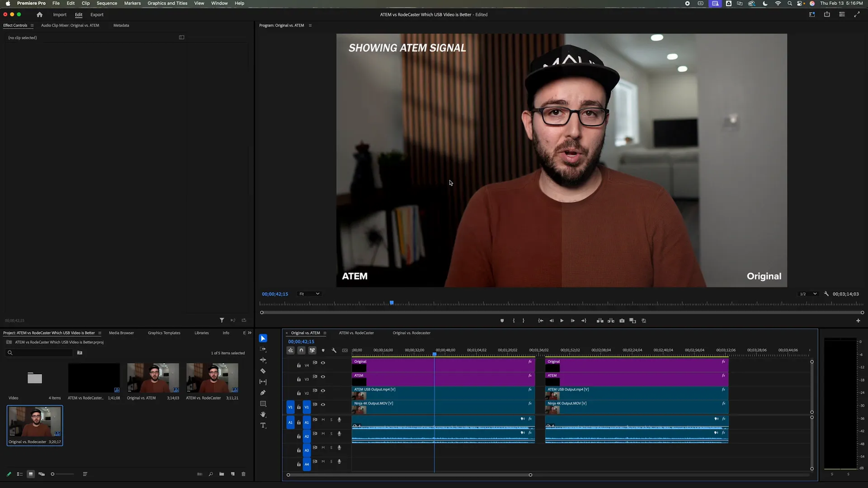The height and width of the screenshot is (488, 868).
Task: Click Mark In in program monitor
Action: (x=514, y=320)
